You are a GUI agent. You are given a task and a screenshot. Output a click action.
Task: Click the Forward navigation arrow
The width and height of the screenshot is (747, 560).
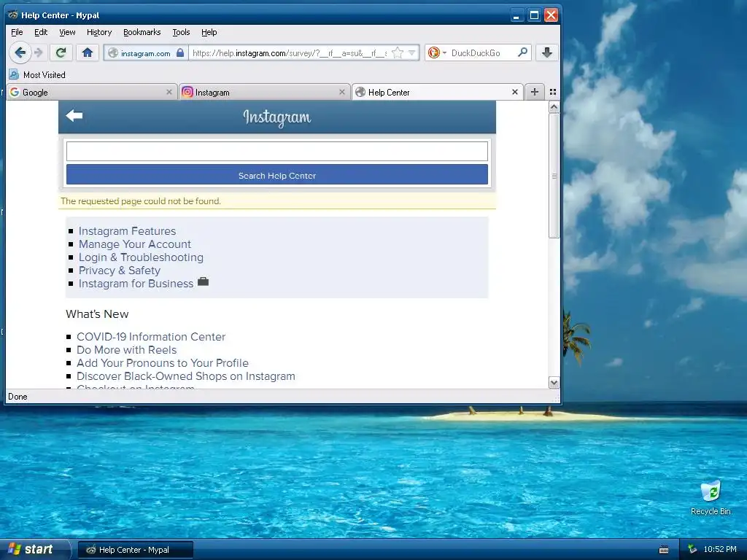[39, 52]
